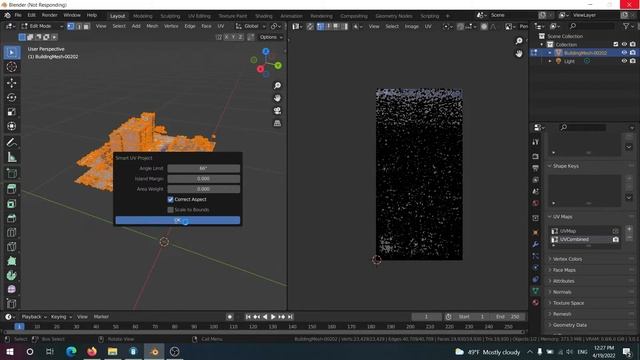
Task: Click the current frame number field
Action: tap(426, 317)
